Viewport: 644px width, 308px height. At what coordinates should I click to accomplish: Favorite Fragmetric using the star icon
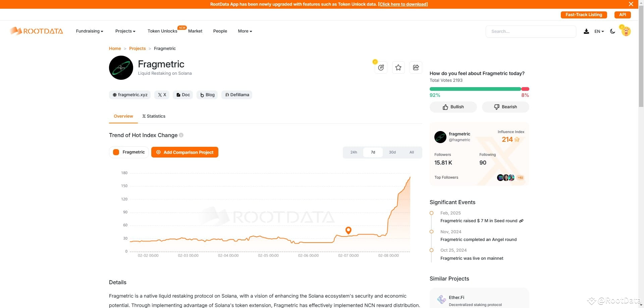pyautogui.click(x=398, y=67)
